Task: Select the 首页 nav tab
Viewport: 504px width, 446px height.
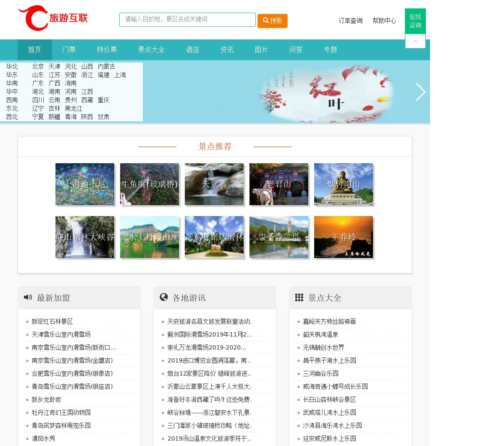Action: [34, 50]
